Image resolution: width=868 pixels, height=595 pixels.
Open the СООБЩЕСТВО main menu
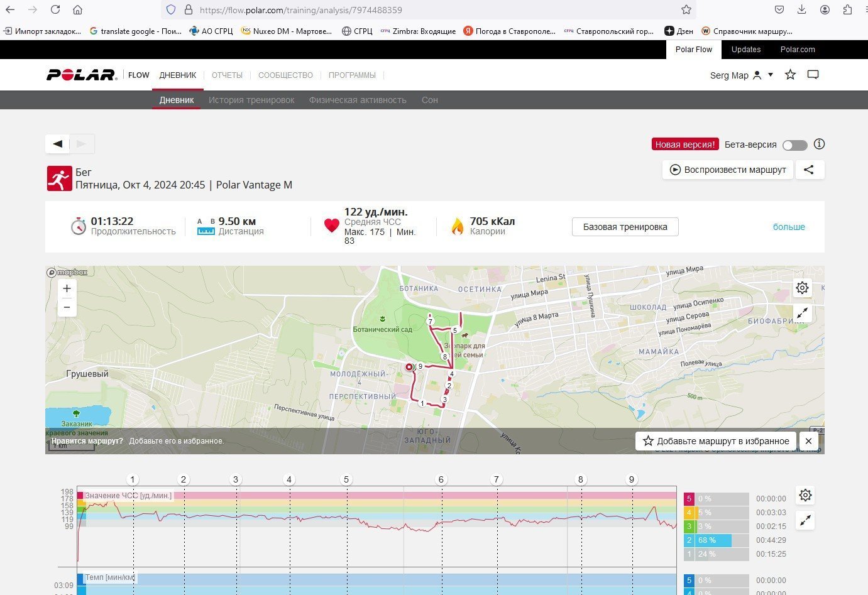pos(285,75)
